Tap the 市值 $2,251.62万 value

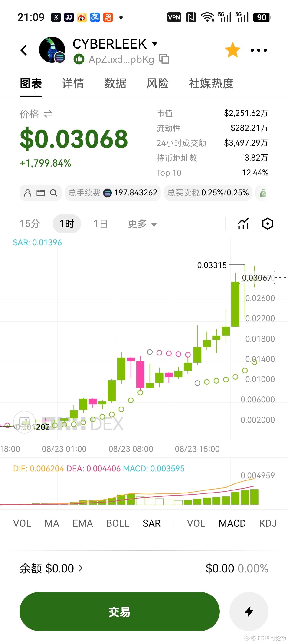tap(246, 113)
